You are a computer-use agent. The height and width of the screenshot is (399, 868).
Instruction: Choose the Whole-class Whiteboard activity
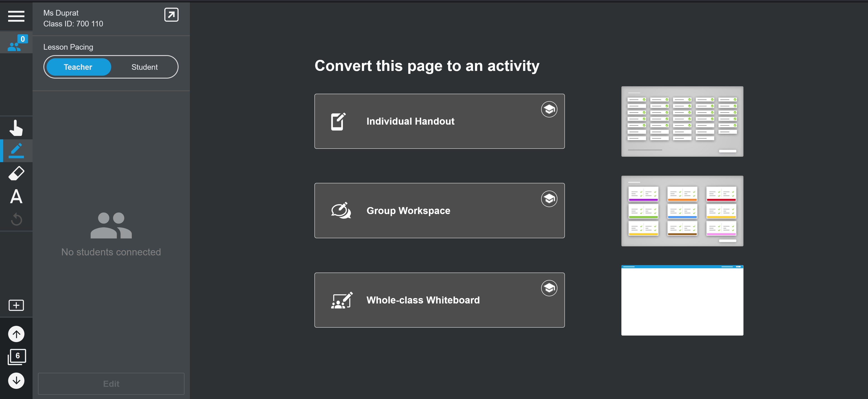(439, 300)
